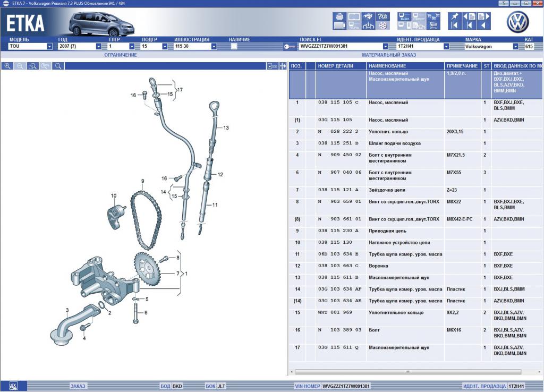Image resolution: width=544 pixels, height=392 pixels.
Task: Click callout number 13 in the diagram
Action: [226, 127]
